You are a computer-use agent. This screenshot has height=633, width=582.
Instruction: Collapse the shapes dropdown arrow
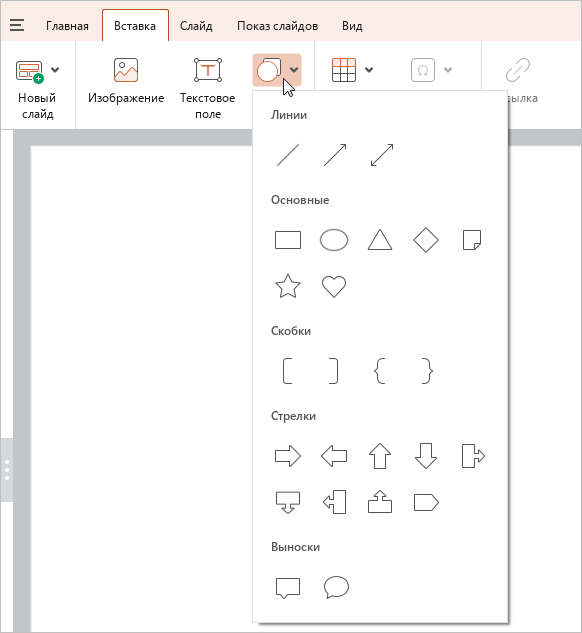294,70
